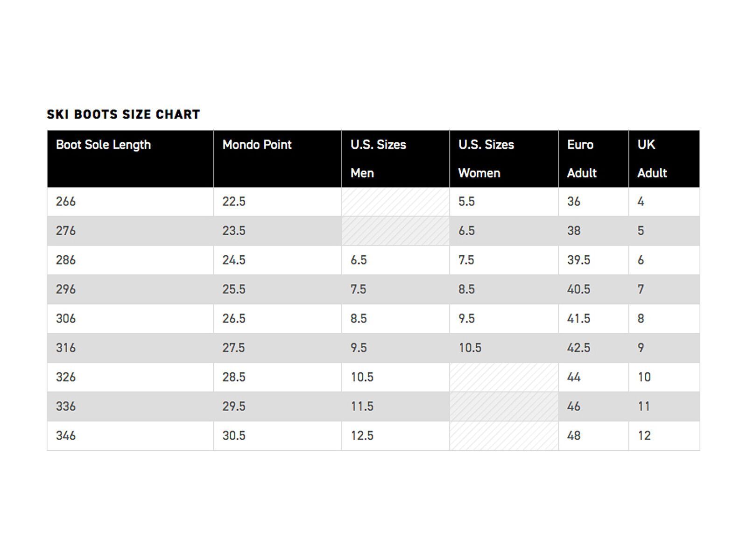The width and height of the screenshot is (747, 560).
Task: Select boot sole length 266 cell
Action: 66,202
